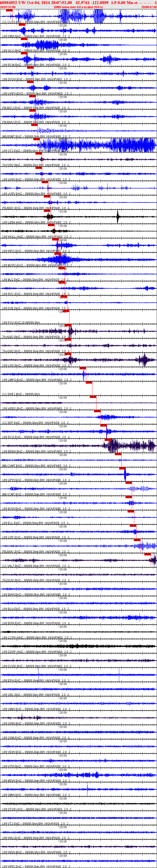
Task: Select the UW GNW BHZ trace label
Action: click(x=36, y=723)
